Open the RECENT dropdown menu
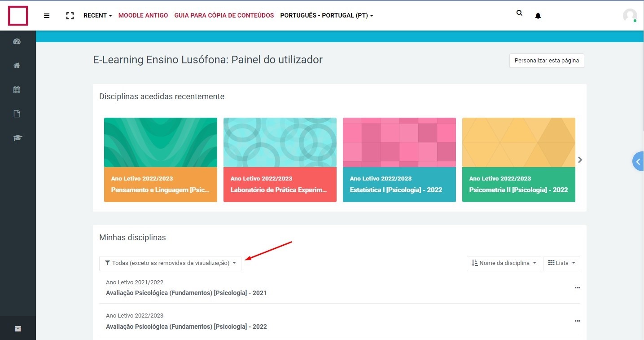Viewport: 644px width, 340px height. [x=97, y=15]
